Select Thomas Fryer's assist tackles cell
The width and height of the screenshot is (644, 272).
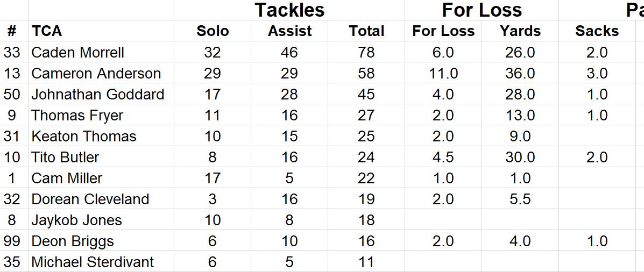click(289, 115)
